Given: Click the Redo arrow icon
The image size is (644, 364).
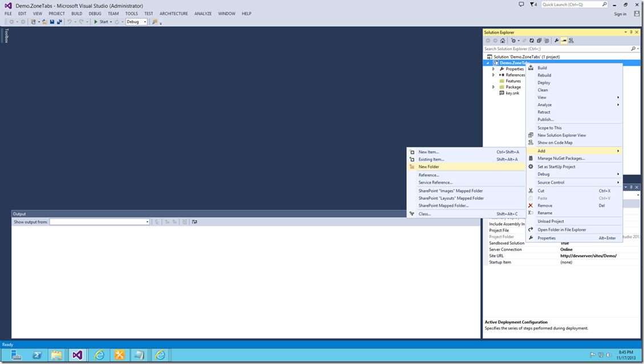Looking at the screenshot, I should 81,22.
